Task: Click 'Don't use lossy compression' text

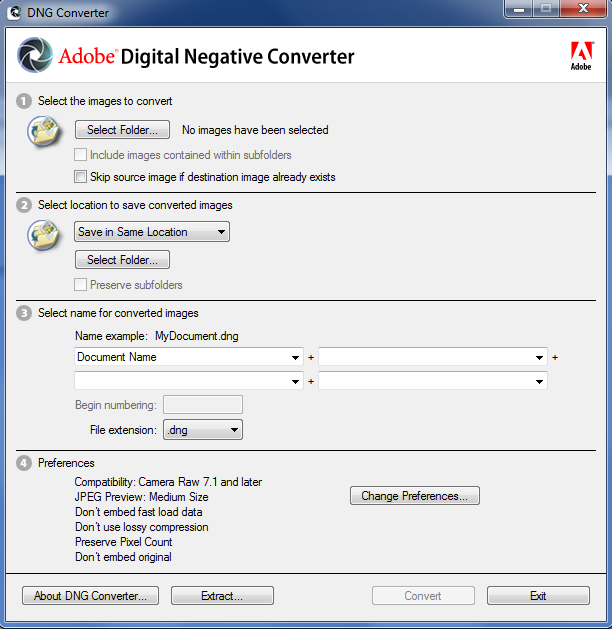Action: pyautogui.click(x=142, y=527)
